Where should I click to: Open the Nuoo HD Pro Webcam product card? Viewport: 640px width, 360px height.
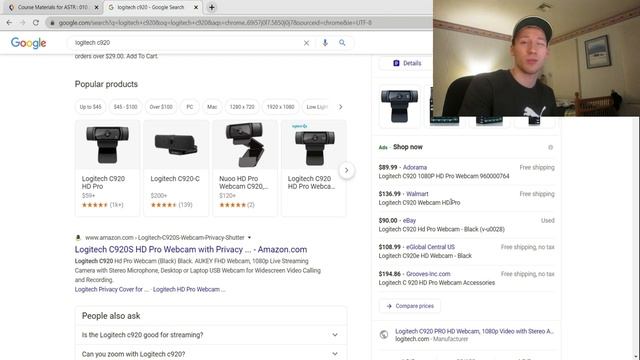(245, 168)
